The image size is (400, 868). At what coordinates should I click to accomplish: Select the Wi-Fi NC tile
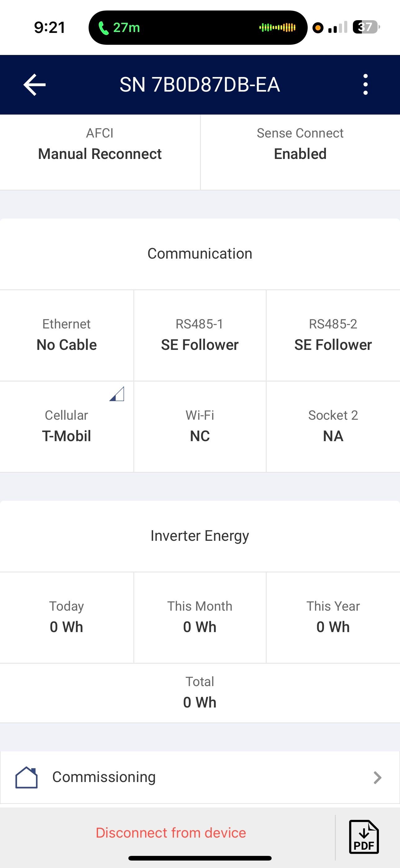click(200, 427)
